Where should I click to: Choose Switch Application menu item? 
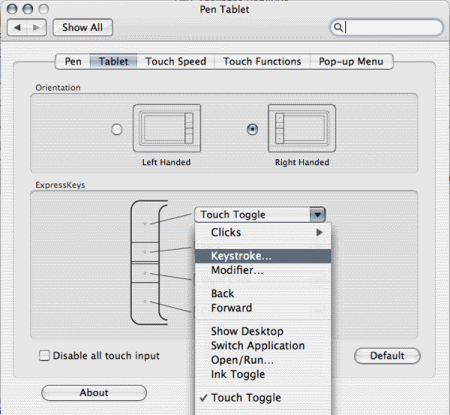263,346
